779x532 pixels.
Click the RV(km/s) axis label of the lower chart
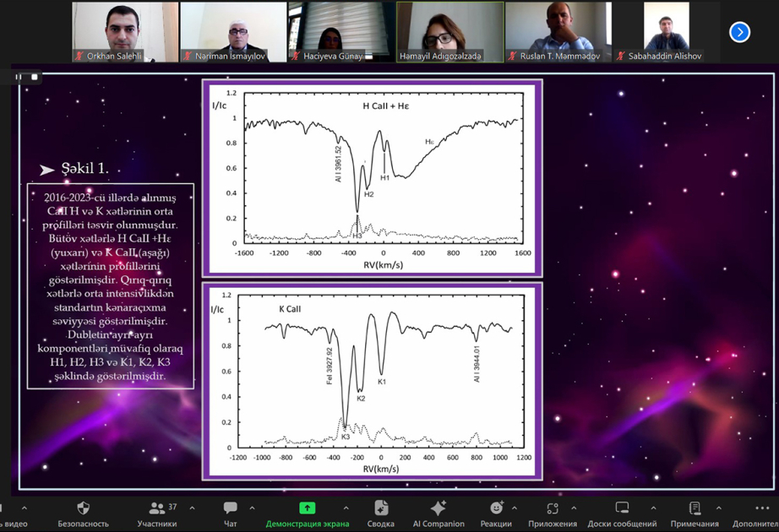click(x=380, y=469)
